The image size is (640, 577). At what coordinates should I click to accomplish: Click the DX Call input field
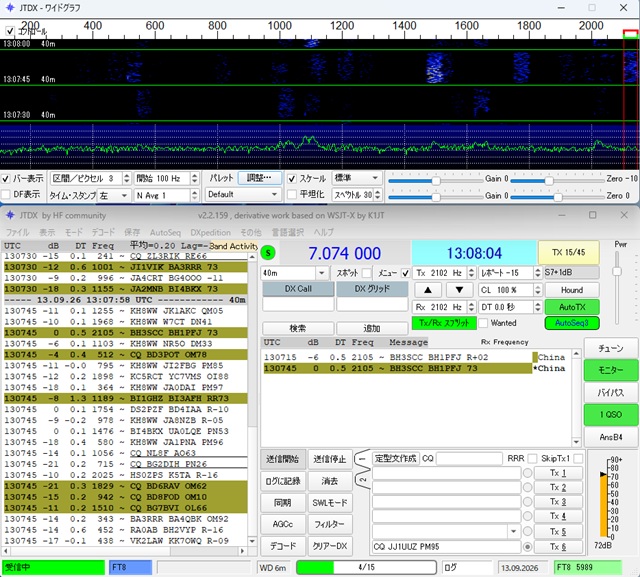298,304
